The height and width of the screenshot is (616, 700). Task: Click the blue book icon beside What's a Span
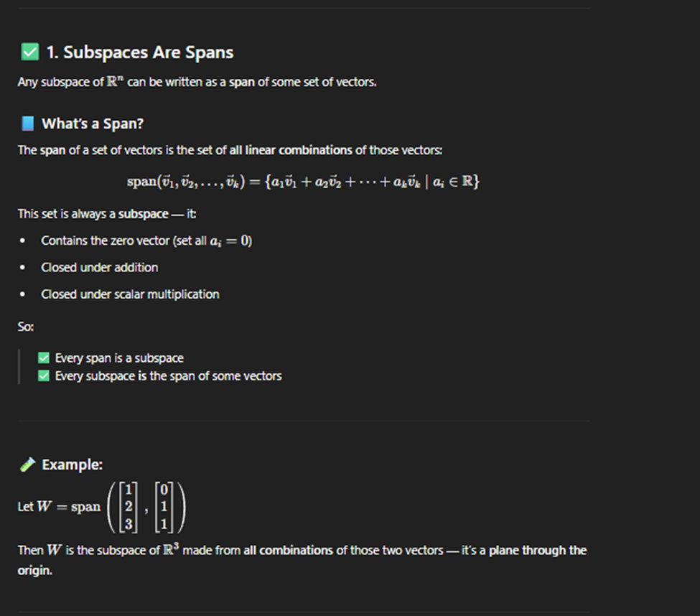click(x=28, y=123)
